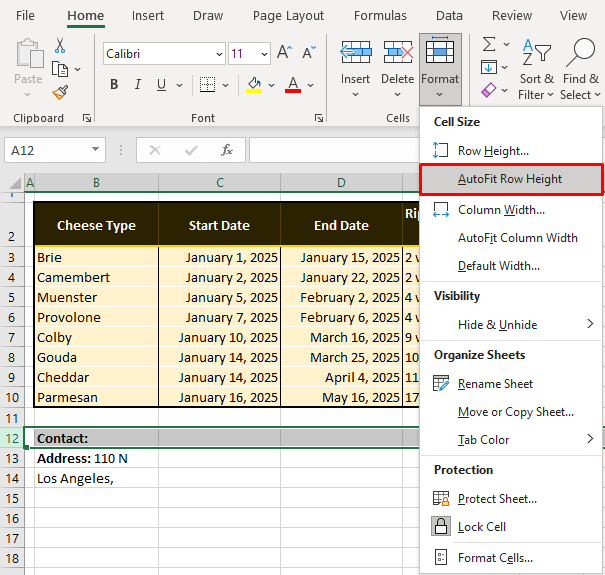Click the Insert cells icon

(355, 53)
